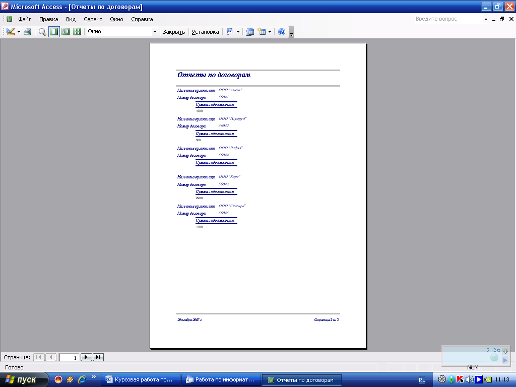Expand the Office Links dropdown arrow

(x=238, y=32)
